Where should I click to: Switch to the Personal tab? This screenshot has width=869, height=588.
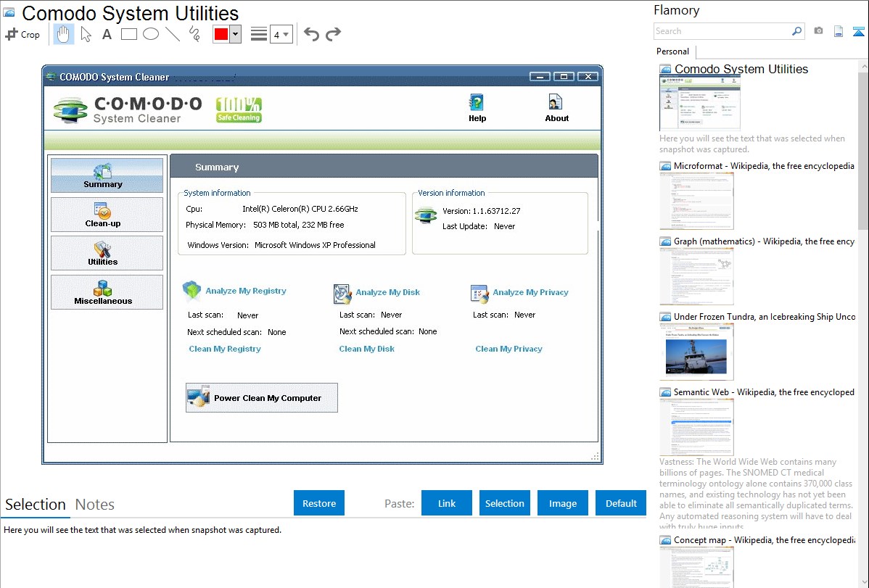click(673, 51)
